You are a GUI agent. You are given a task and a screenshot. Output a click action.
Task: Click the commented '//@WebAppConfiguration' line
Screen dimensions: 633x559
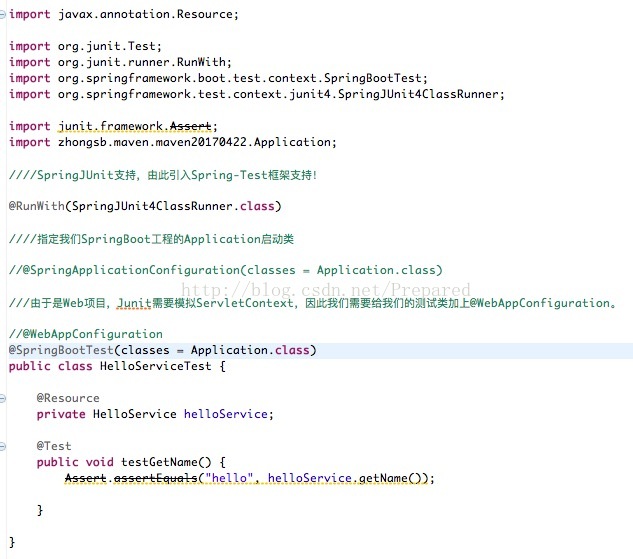86,334
